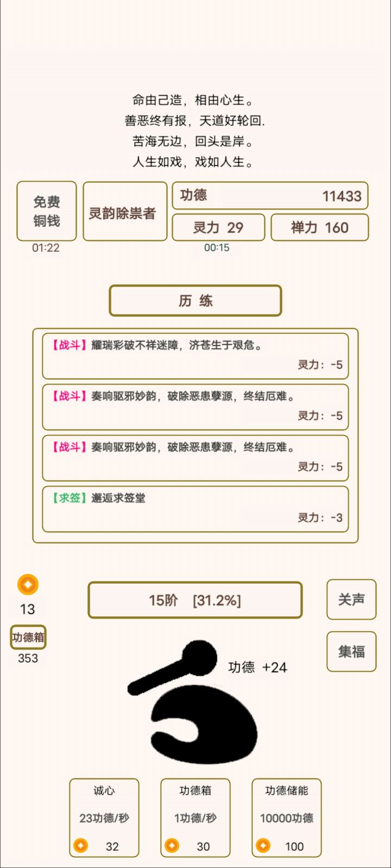Select the 灵力 29 stat box
The width and height of the screenshot is (391, 868).
[x=218, y=227]
